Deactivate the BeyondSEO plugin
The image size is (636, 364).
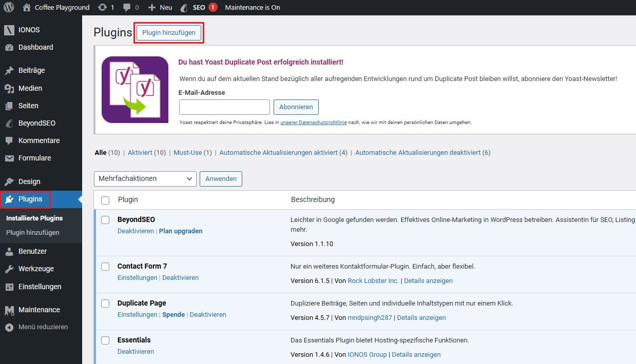[136, 231]
